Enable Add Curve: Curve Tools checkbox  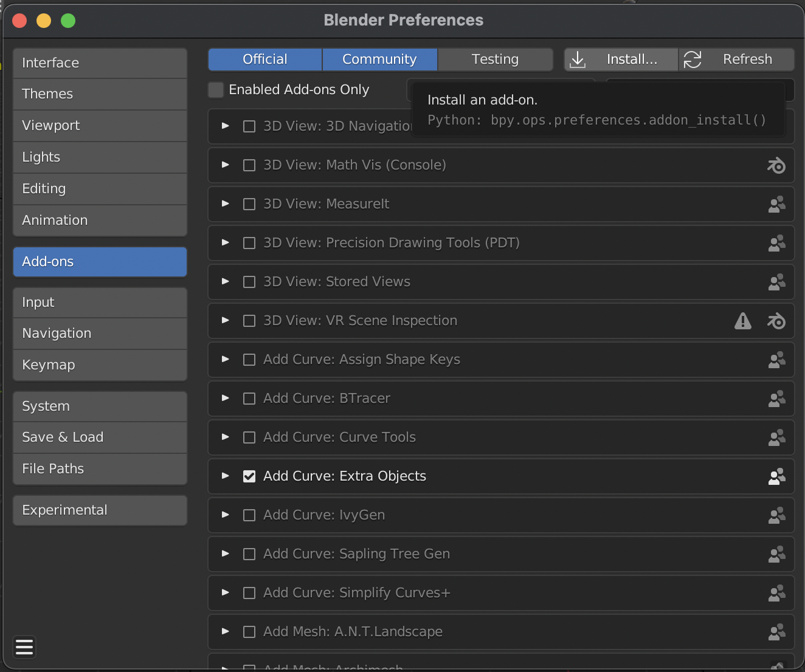249,437
